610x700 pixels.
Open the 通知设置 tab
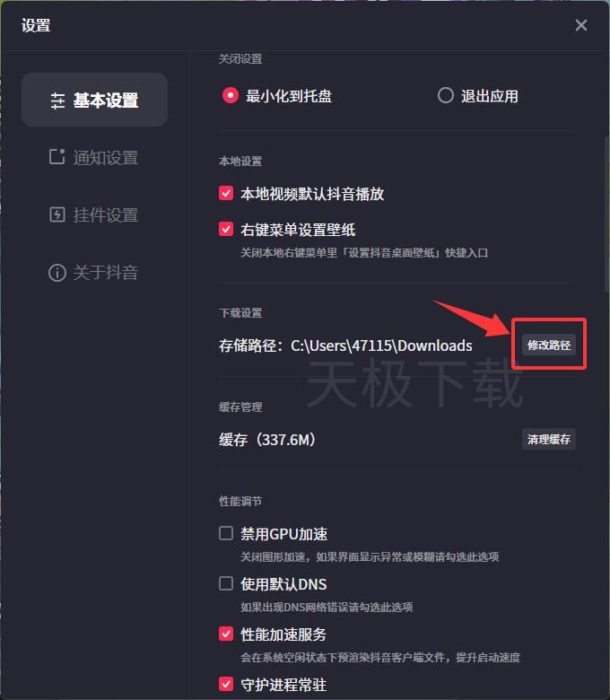(x=94, y=157)
